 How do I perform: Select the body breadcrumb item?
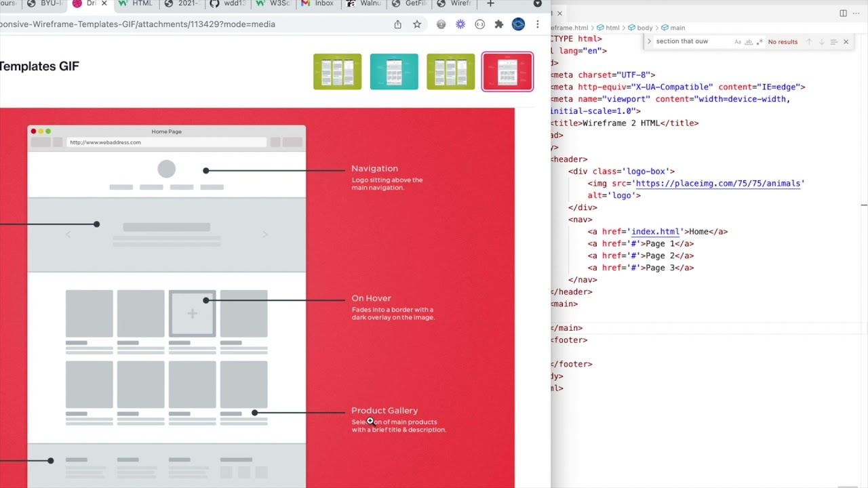(x=640, y=28)
